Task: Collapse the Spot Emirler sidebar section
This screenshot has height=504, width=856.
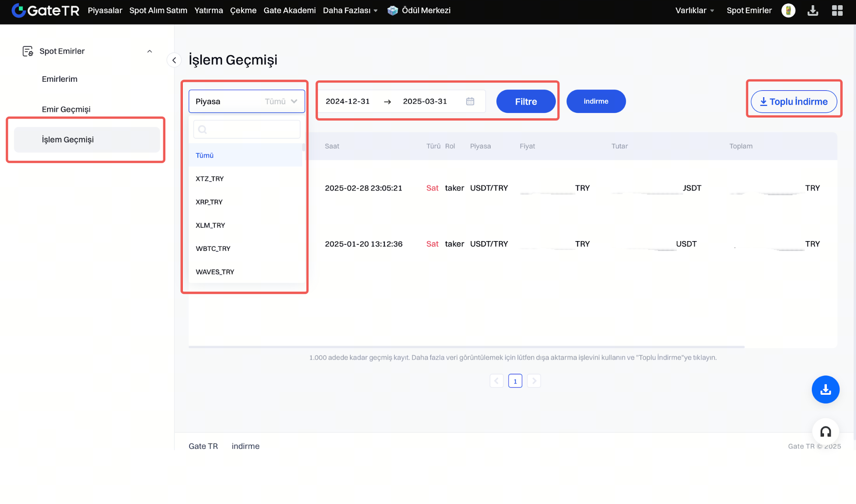Action: click(149, 51)
